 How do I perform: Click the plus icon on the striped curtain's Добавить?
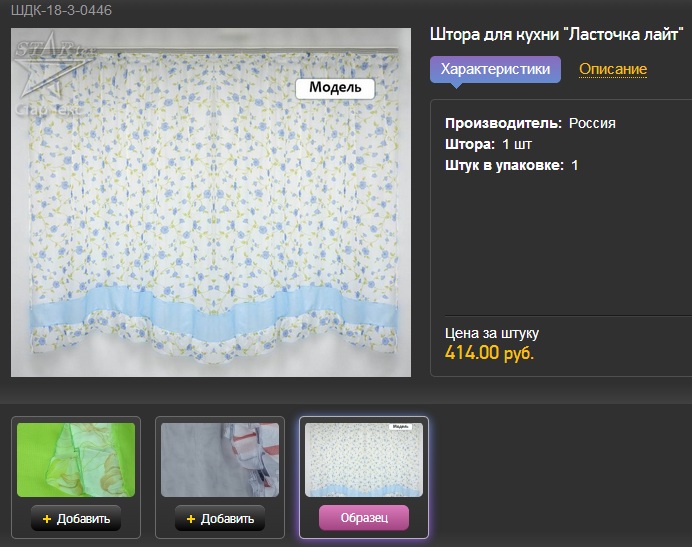click(191, 519)
